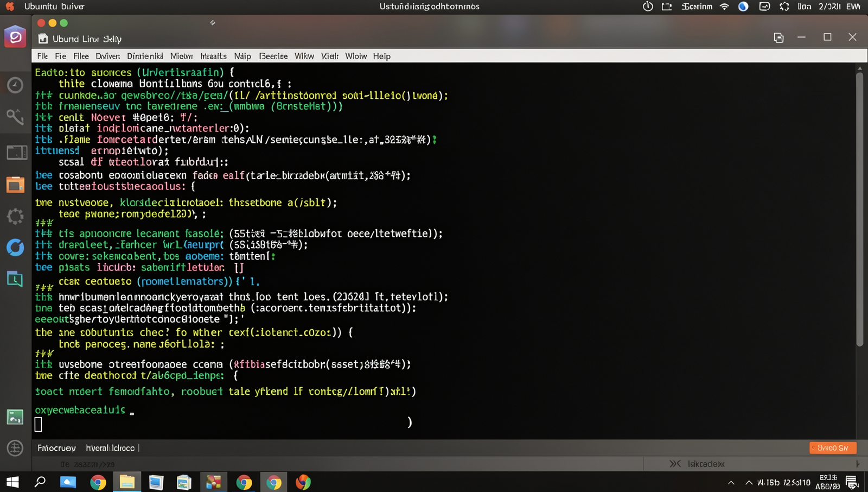Image resolution: width=868 pixels, height=492 pixels.
Task: Click the green traffic-light button
Action: 63,23
